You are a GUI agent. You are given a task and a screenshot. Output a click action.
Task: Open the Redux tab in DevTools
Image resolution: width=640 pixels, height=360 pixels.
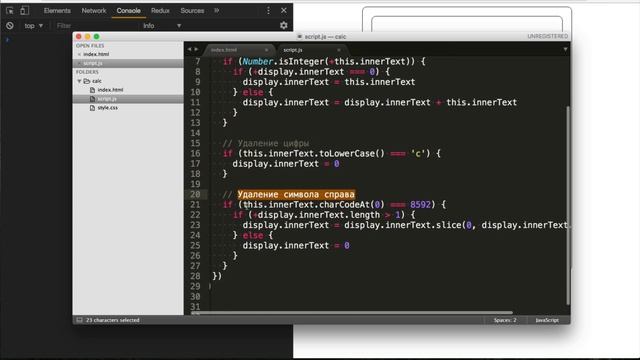160,11
